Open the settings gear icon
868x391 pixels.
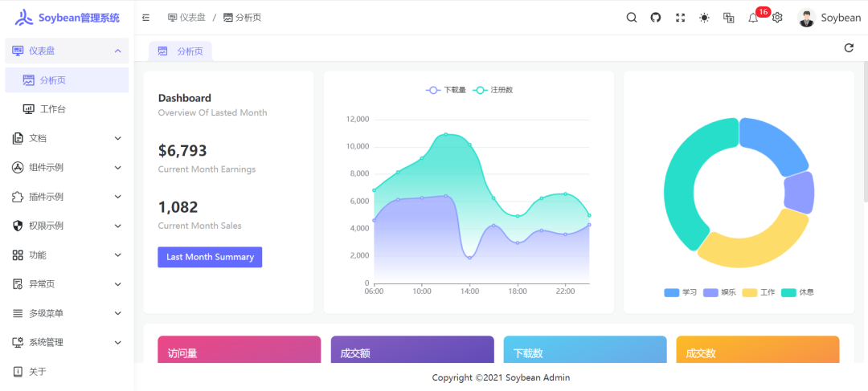coord(777,18)
